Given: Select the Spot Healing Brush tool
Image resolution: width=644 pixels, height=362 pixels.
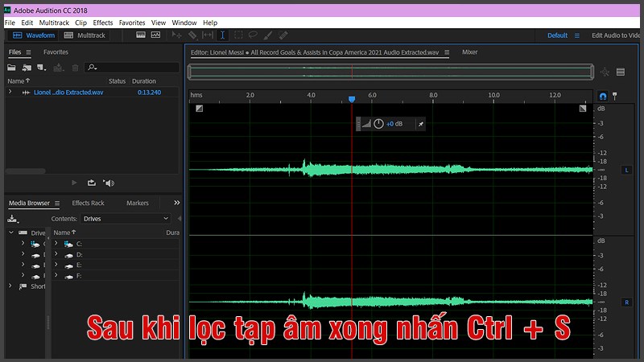Looking at the screenshot, I should 283,35.
